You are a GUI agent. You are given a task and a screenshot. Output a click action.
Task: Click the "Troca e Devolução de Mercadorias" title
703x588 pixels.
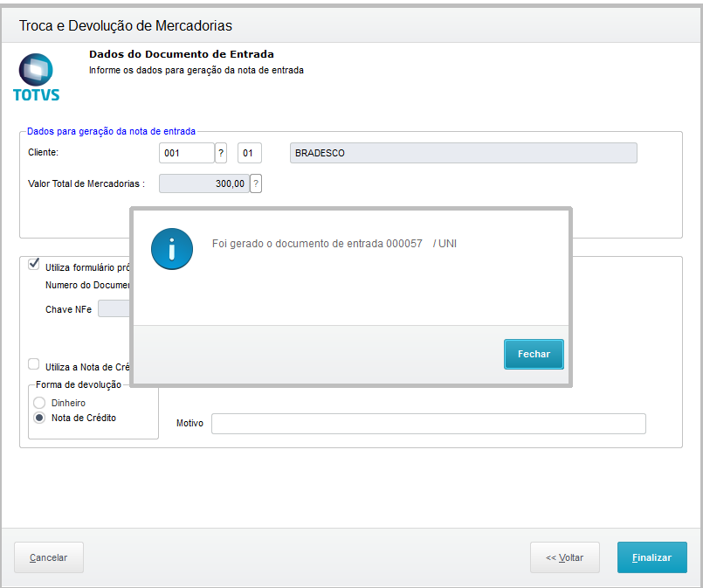point(126,26)
